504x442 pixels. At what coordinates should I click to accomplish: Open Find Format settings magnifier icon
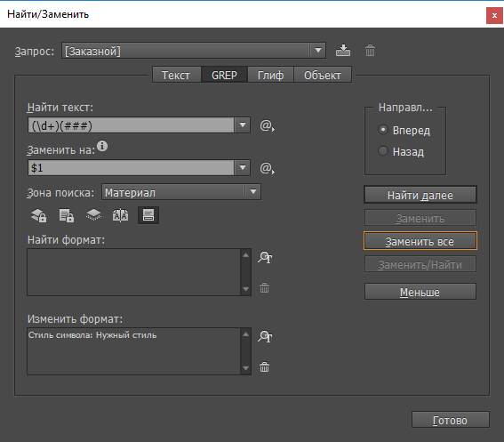pos(265,257)
